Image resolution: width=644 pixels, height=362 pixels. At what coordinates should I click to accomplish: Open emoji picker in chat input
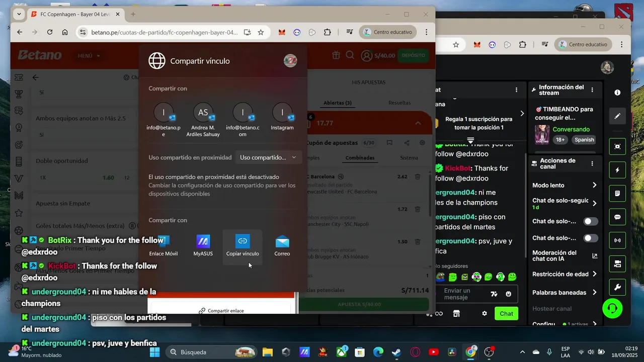point(508,294)
